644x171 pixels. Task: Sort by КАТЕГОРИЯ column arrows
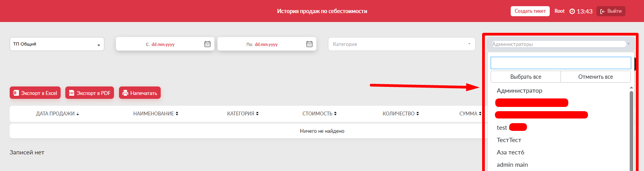pyautogui.click(x=257, y=114)
